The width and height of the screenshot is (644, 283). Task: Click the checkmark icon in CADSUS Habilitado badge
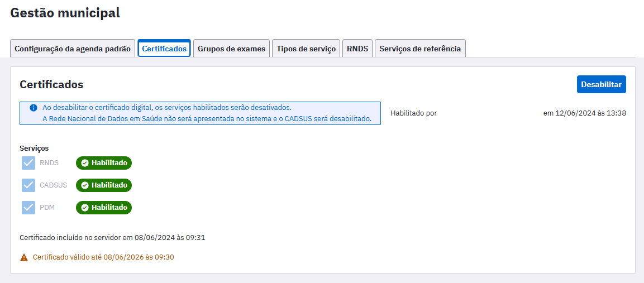point(85,185)
